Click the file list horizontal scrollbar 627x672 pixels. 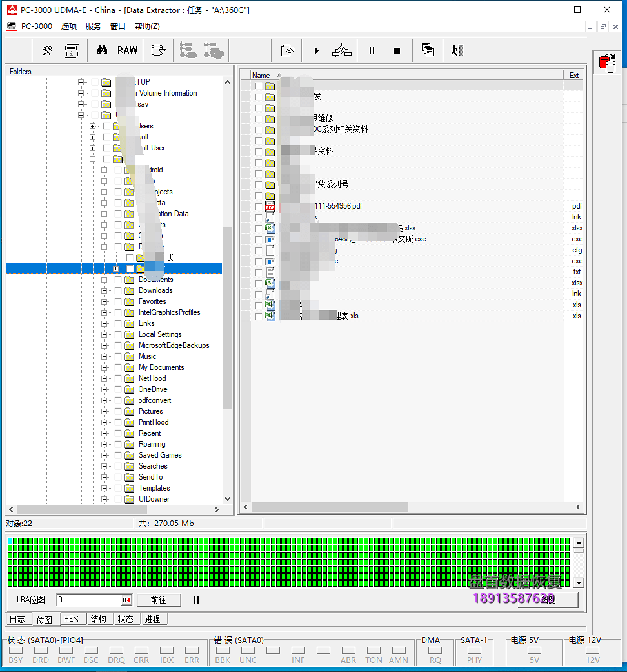tap(329, 507)
